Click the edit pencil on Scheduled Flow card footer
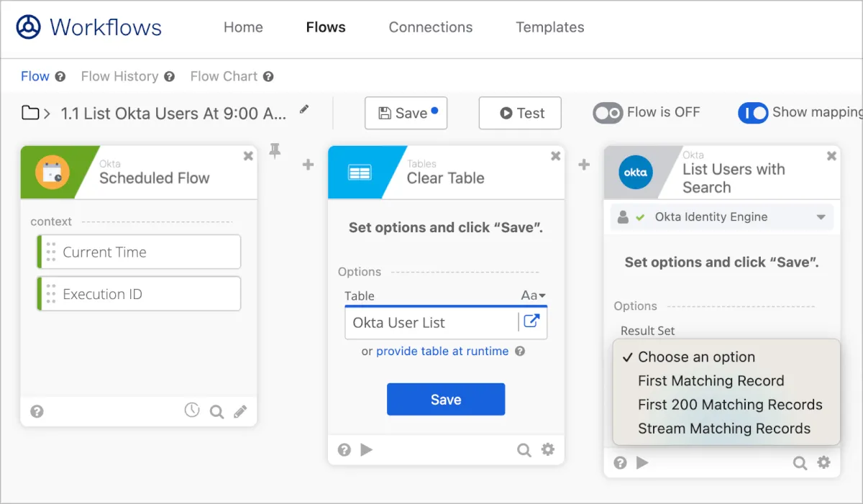The height and width of the screenshot is (504, 863). click(x=240, y=411)
